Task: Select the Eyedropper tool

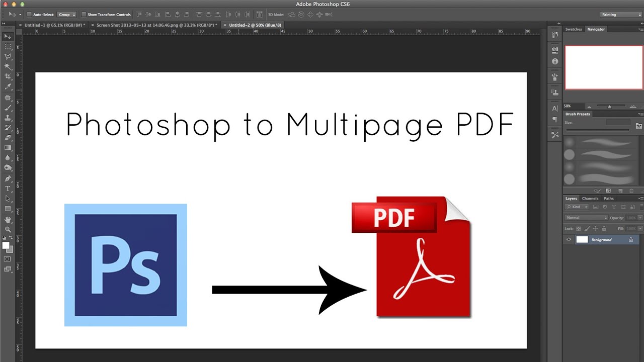Action: pos(8,87)
